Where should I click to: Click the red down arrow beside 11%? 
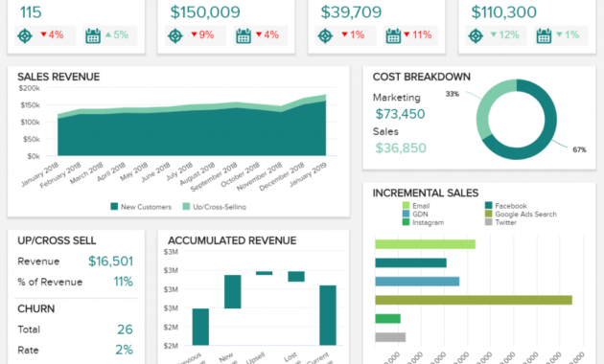point(407,34)
